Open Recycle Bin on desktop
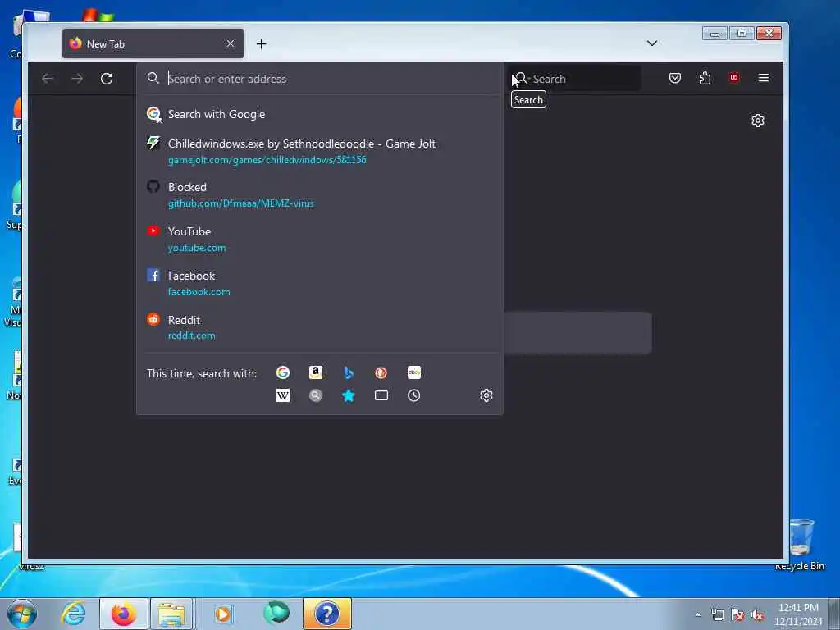The width and height of the screenshot is (840, 630). click(801, 545)
